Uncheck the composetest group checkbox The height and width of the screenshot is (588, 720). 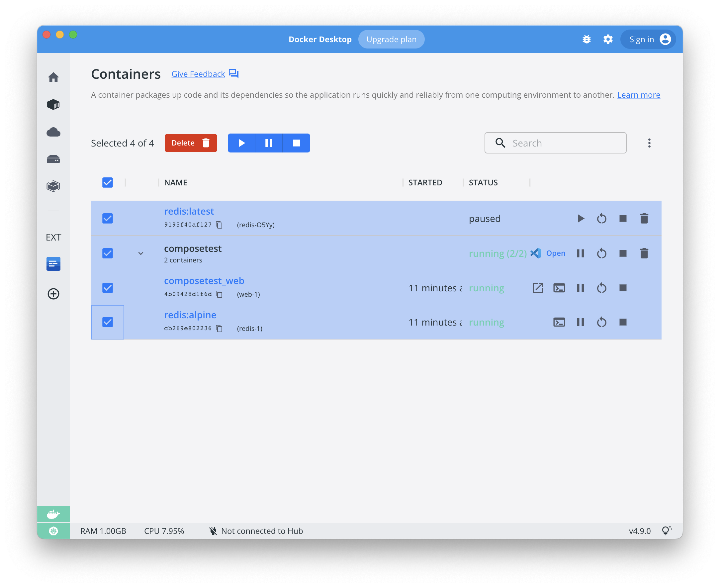click(x=107, y=253)
